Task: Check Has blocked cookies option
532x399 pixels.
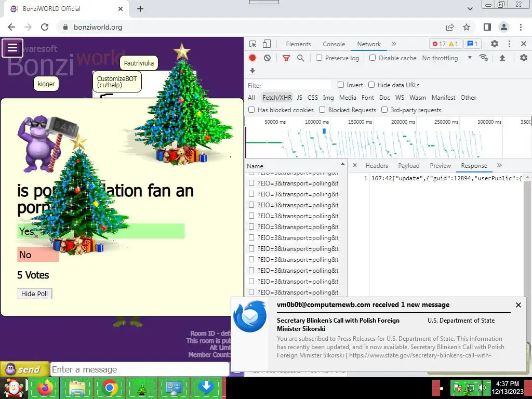Action: pyautogui.click(x=251, y=110)
